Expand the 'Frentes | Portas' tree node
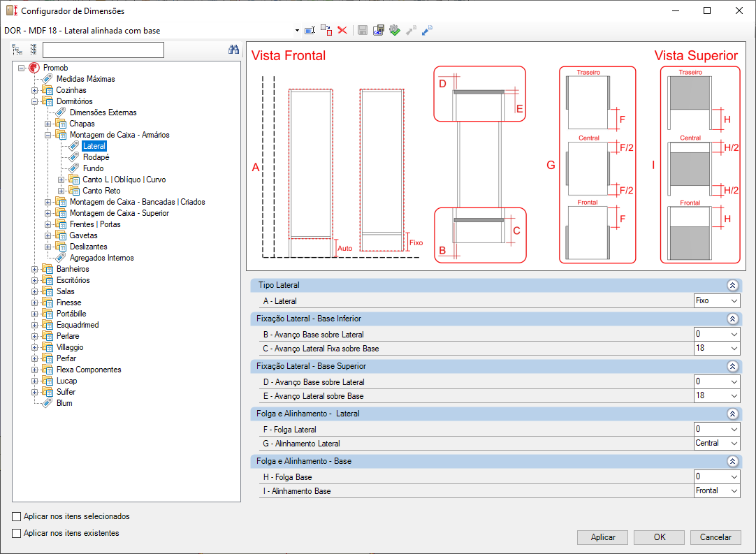The width and height of the screenshot is (756, 554). [48, 225]
